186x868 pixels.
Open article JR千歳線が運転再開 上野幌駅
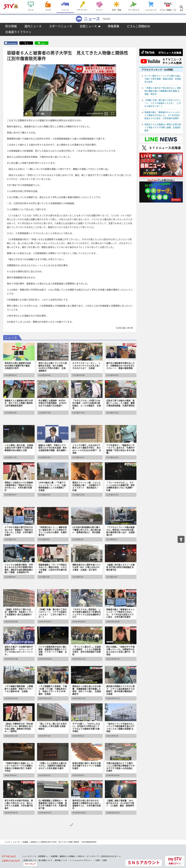19,683
